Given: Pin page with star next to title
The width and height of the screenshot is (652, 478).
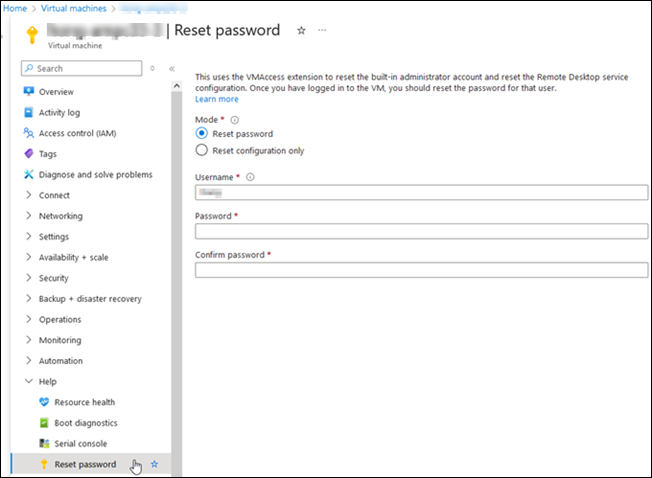Looking at the screenshot, I should (301, 30).
